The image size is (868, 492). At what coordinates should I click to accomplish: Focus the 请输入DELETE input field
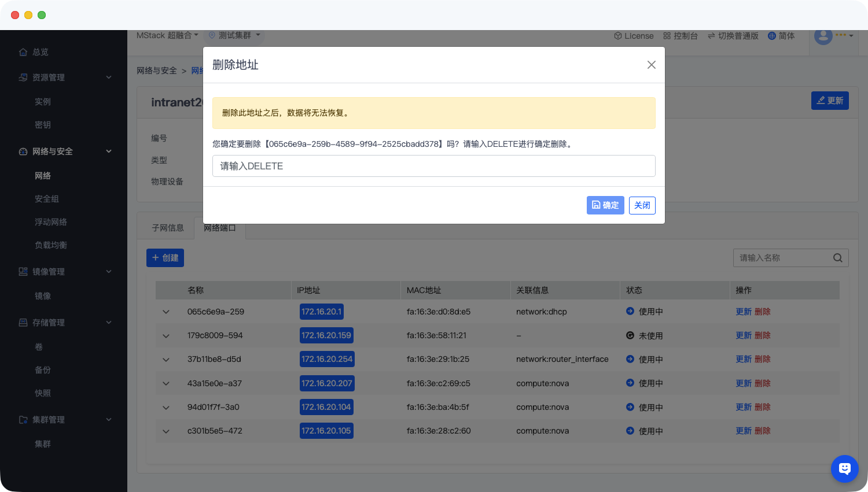tap(433, 166)
